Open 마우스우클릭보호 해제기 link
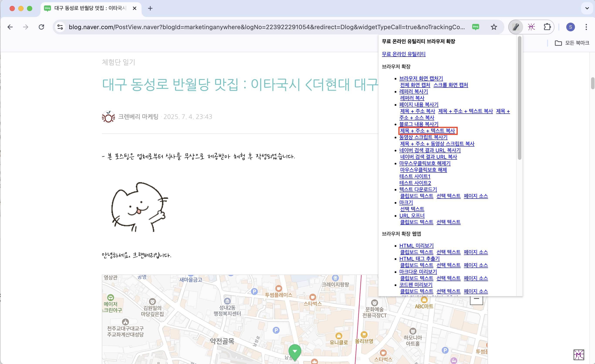 pos(425,163)
